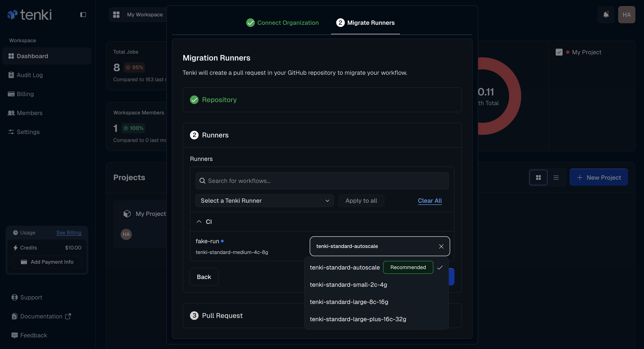Collapse the CI section
This screenshot has height=349, width=644.
click(x=199, y=221)
